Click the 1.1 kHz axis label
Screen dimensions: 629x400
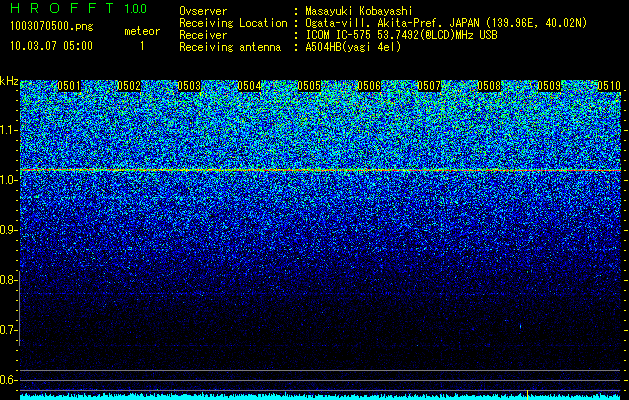pos(7,130)
